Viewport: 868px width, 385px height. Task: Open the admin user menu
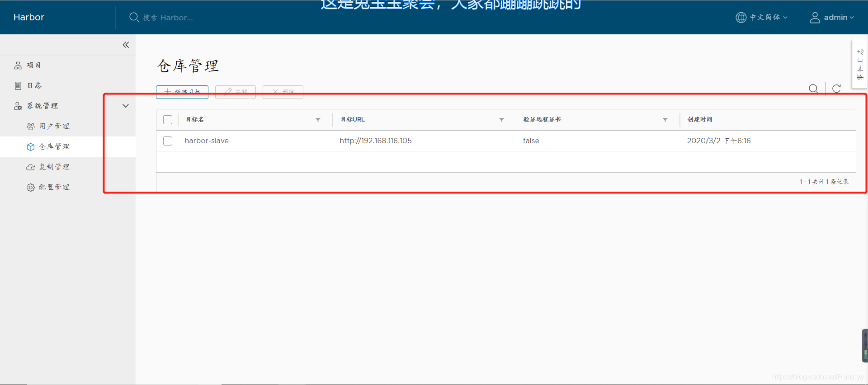[x=832, y=17]
